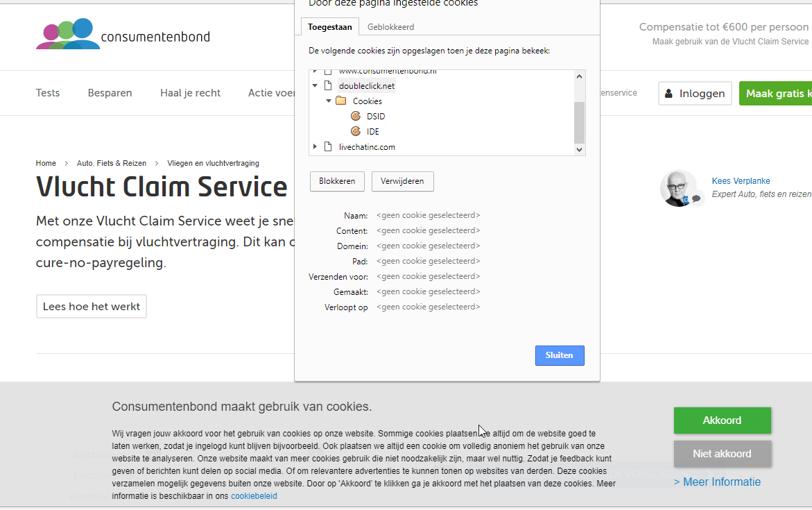The height and width of the screenshot is (510, 812).
Task: Click the Cookies folder icon
Action: click(340, 101)
